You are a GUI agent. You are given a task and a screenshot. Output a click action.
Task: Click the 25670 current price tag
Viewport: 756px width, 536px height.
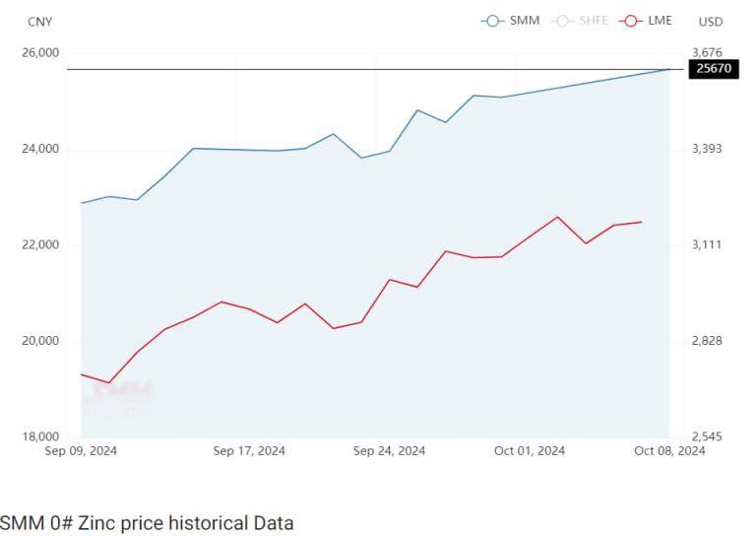pyautogui.click(x=712, y=69)
